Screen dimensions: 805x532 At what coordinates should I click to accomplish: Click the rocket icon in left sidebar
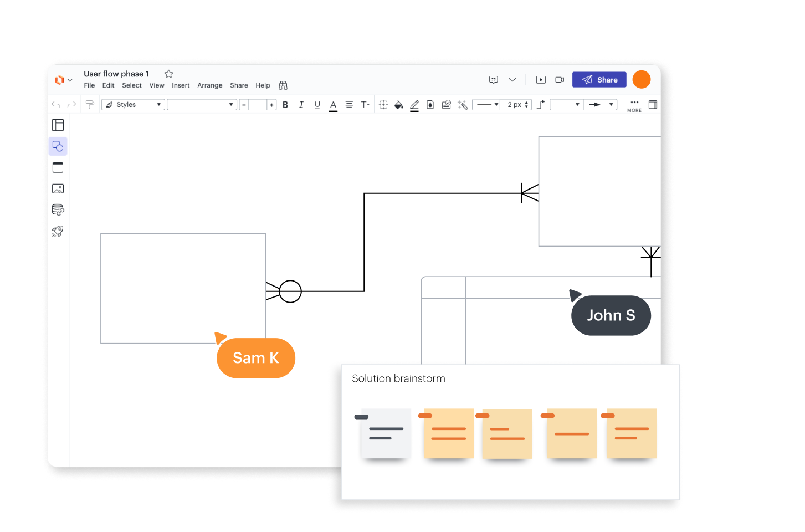point(58,231)
